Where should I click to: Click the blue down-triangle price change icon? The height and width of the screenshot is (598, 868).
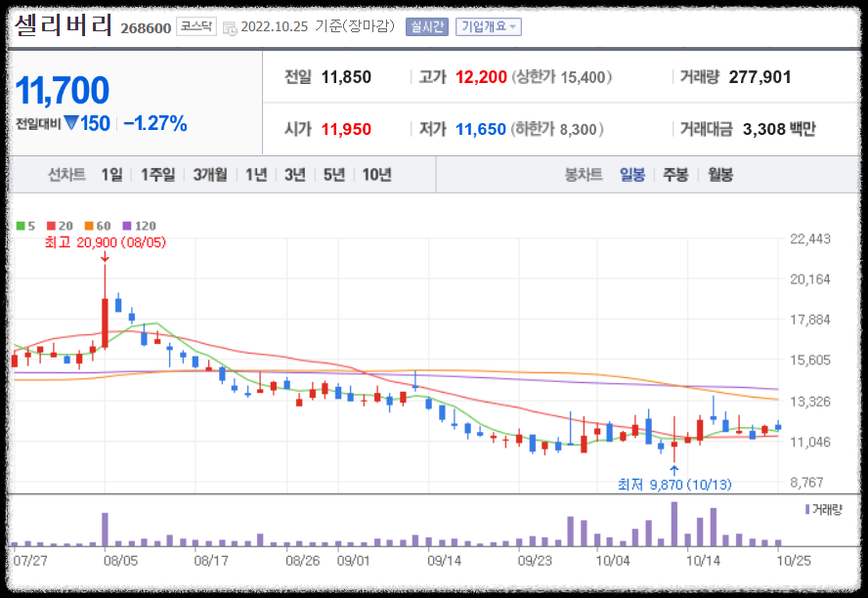(x=70, y=122)
